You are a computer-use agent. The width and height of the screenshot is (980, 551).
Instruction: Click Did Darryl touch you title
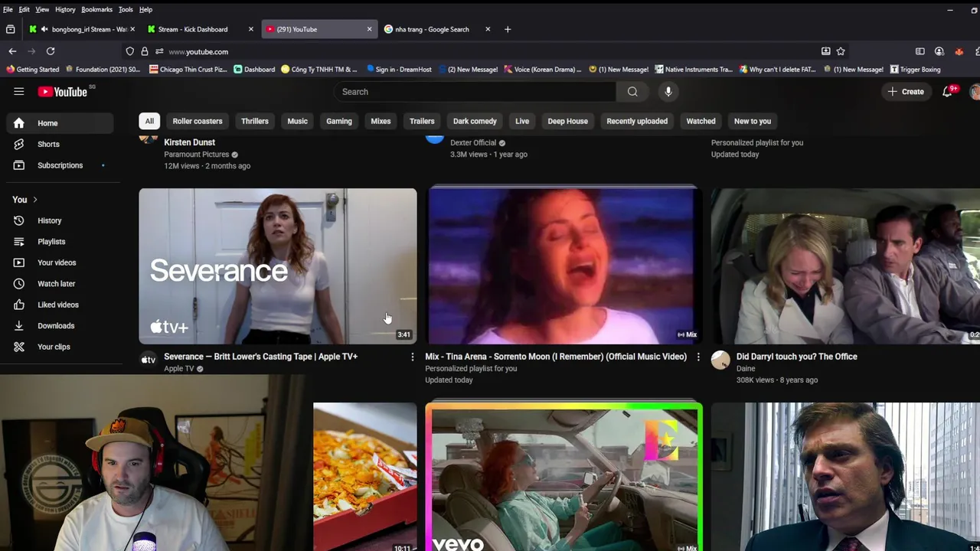point(796,357)
